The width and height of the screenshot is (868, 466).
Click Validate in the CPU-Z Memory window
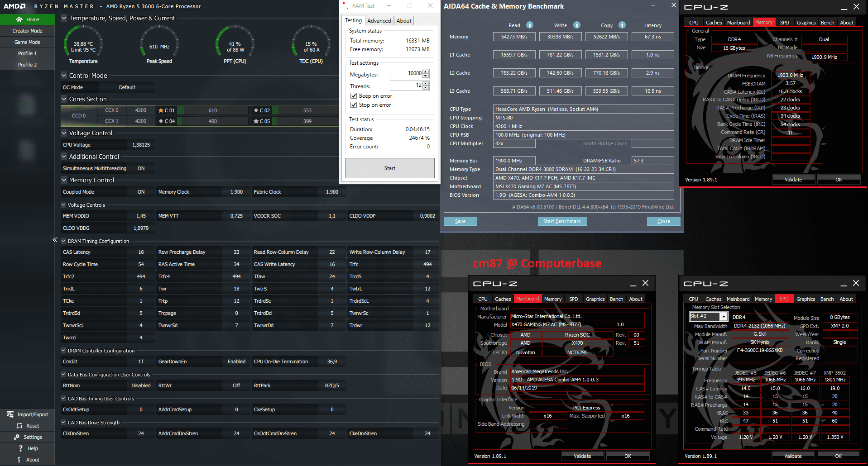pos(793,180)
